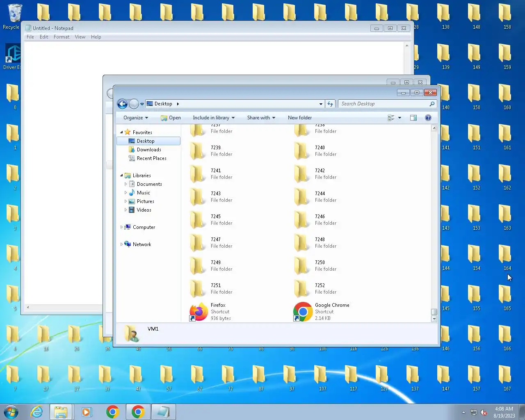The height and width of the screenshot is (420, 525).
Task: Select the Google Chrome shortcut icon
Action: (303, 312)
